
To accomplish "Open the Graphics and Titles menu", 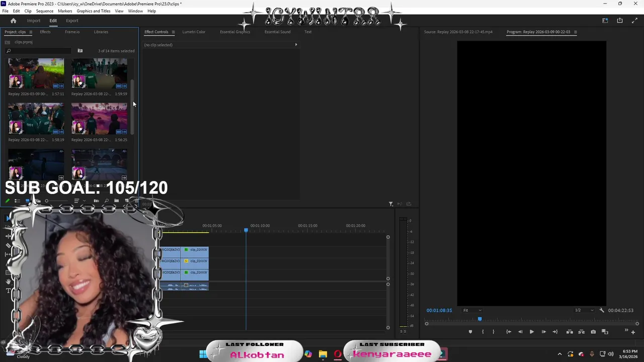I will point(94,11).
